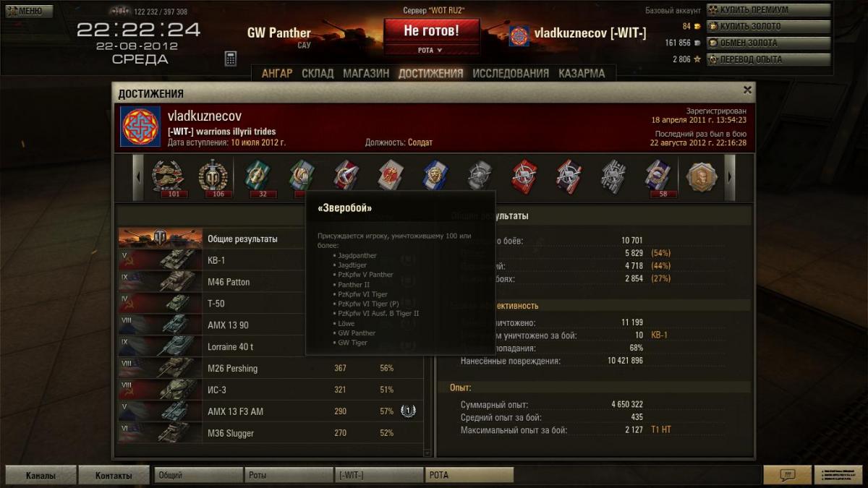
Task: Click the mastery badge on AMX 13 F3 AM row
Action: pyautogui.click(x=408, y=411)
